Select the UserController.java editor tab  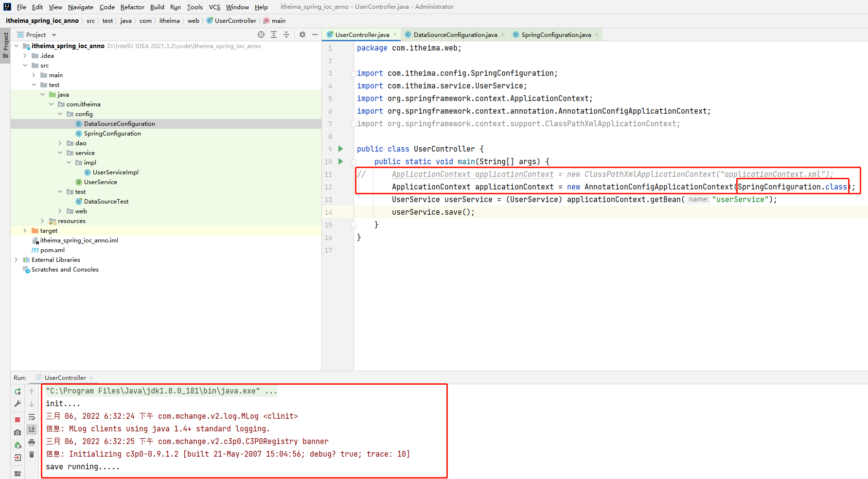[362, 34]
